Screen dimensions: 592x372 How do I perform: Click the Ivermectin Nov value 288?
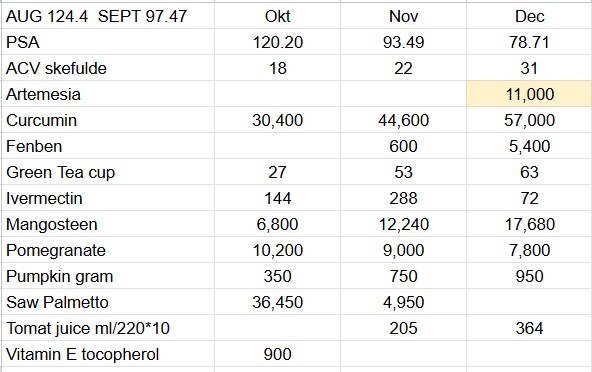[x=403, y=198]
